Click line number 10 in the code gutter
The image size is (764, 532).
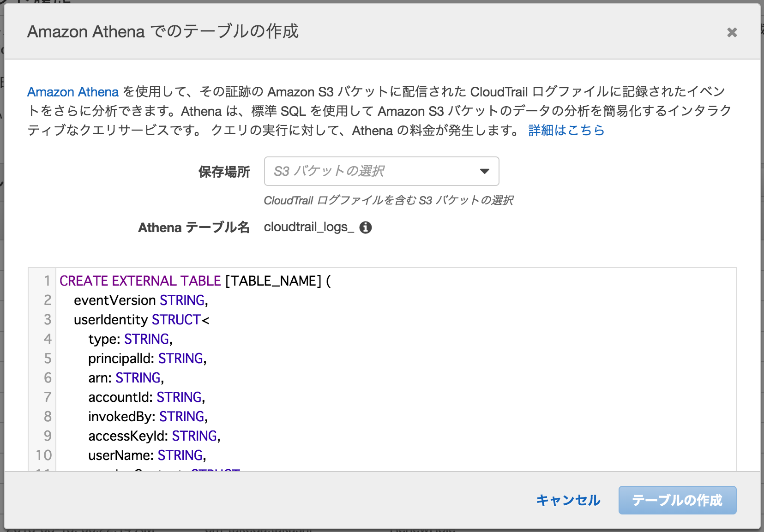(42, 455)
